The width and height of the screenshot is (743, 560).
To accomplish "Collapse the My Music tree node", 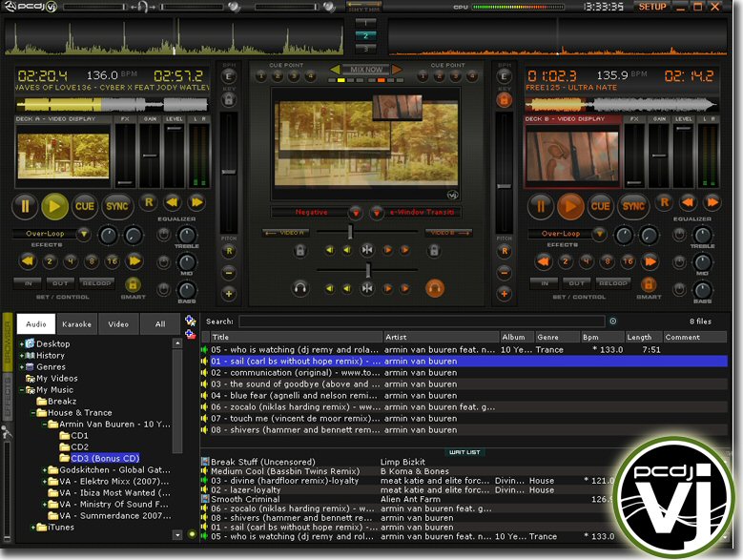I will coord(21,390).
